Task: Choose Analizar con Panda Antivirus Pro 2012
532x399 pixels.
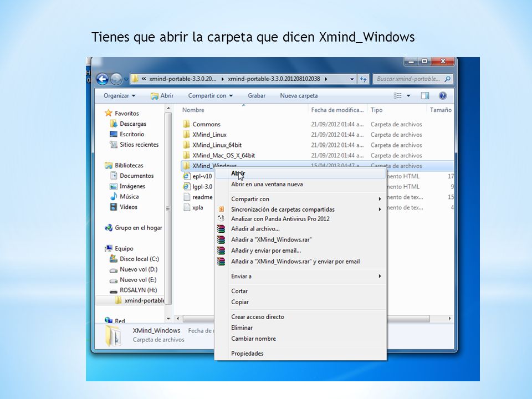Action: point(301,219)
